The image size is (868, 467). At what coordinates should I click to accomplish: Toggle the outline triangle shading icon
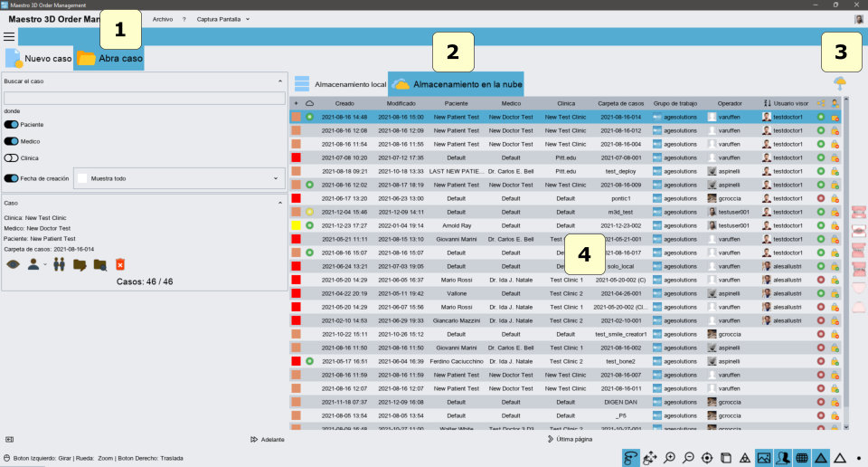coord(840,458)
